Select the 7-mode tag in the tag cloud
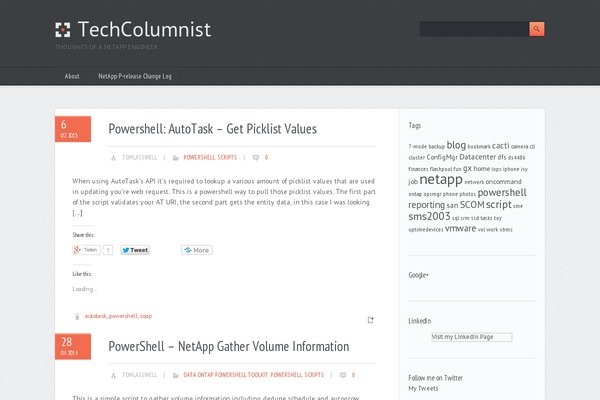600x400 pixels. point(417,147)
